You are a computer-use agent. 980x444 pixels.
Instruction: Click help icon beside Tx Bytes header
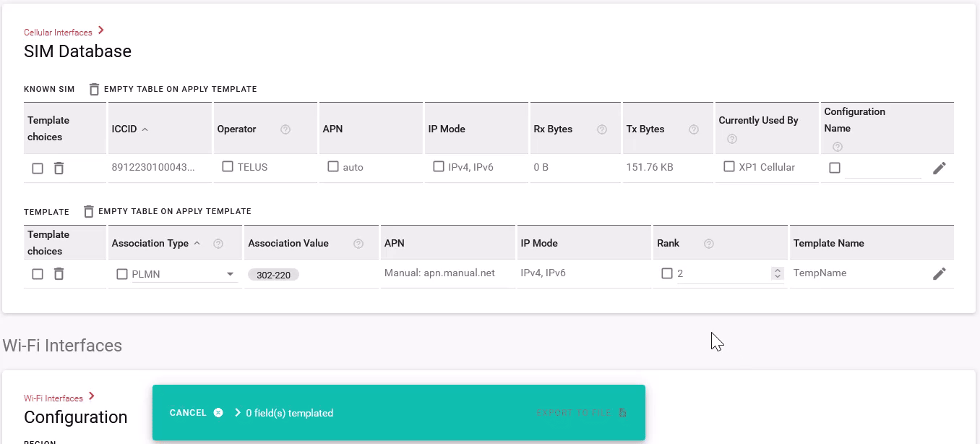pos(694,129)
